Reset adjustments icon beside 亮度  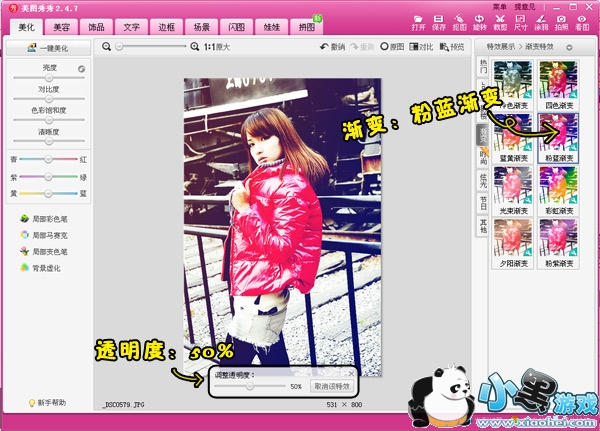pos(81,69)
